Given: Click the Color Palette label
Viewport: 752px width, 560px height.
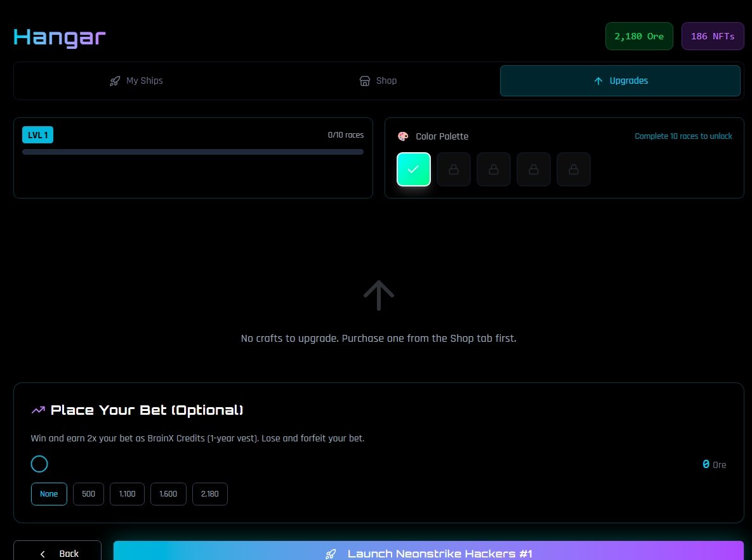Looking at the screenshot, I should (442, 136).
